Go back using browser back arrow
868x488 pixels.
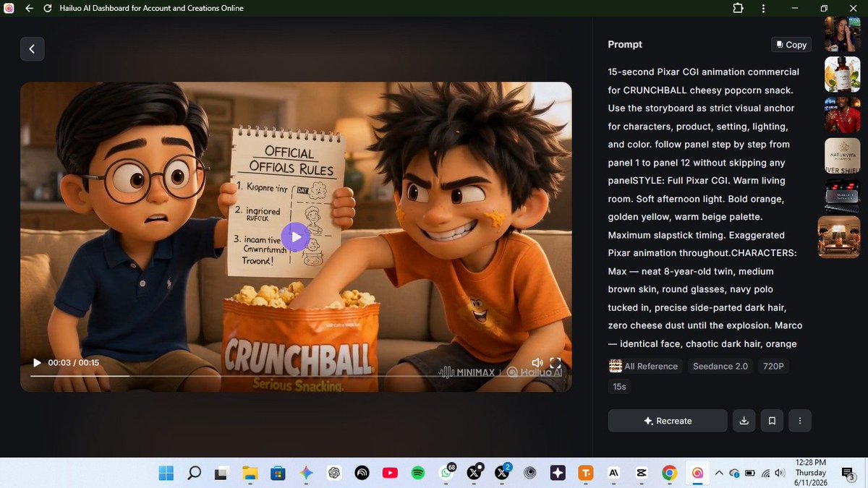click(x=29, y=8)
